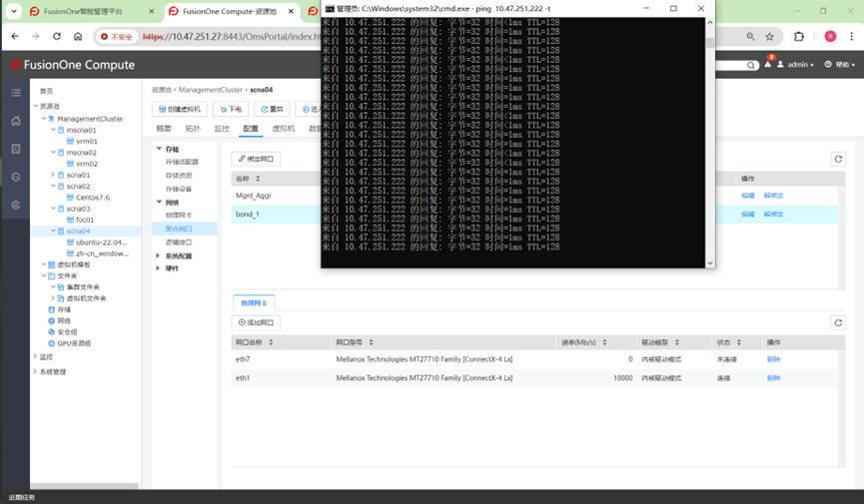864x504 pixels.
Task: Switch to the 虚拟机 tab
Action: pos(284,129)
